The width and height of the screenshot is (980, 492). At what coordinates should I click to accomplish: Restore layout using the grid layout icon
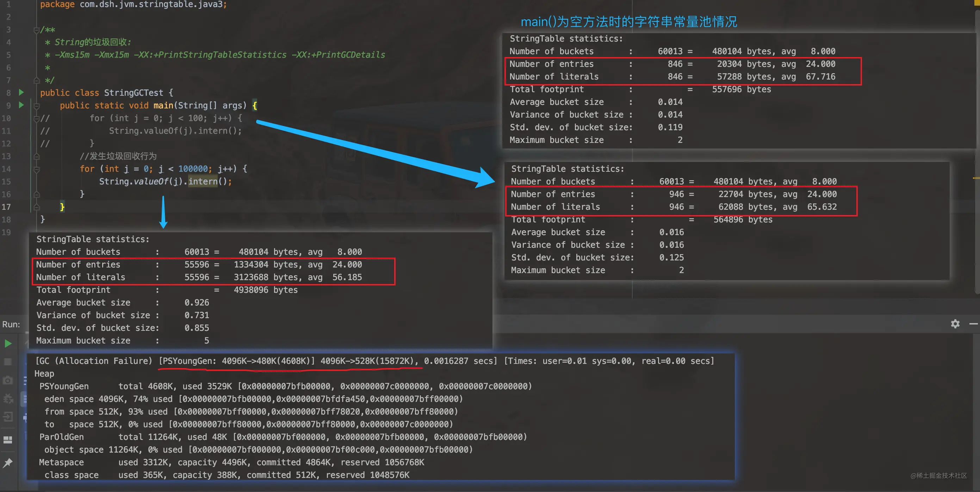[8, 440]
